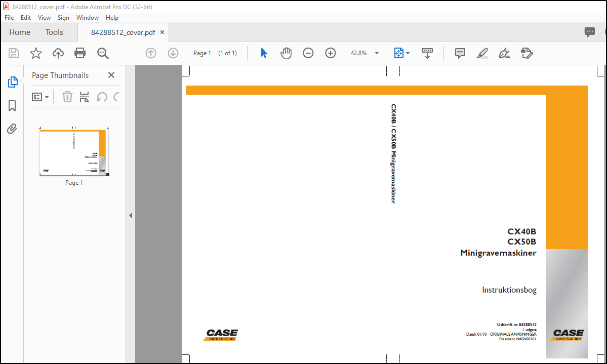Activate the Hand pan tool
607x364 pixels.
coord(286,53)
